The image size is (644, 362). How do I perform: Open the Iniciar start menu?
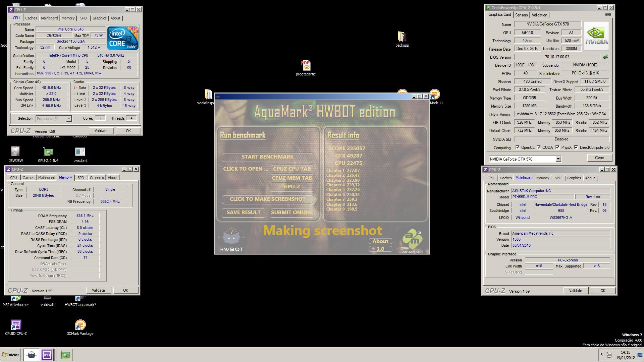tap(10, 355)
